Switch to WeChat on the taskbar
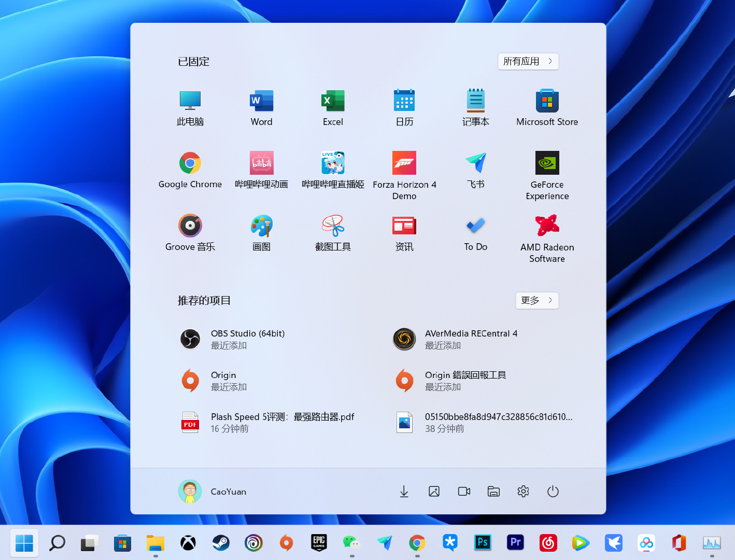Image resolution: width=735 pixels, height=560 pixels. [x=352, y=543]
